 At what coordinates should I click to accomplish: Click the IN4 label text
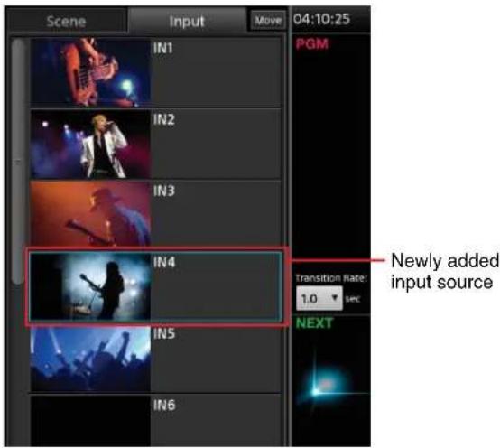[x=164, y=262]
